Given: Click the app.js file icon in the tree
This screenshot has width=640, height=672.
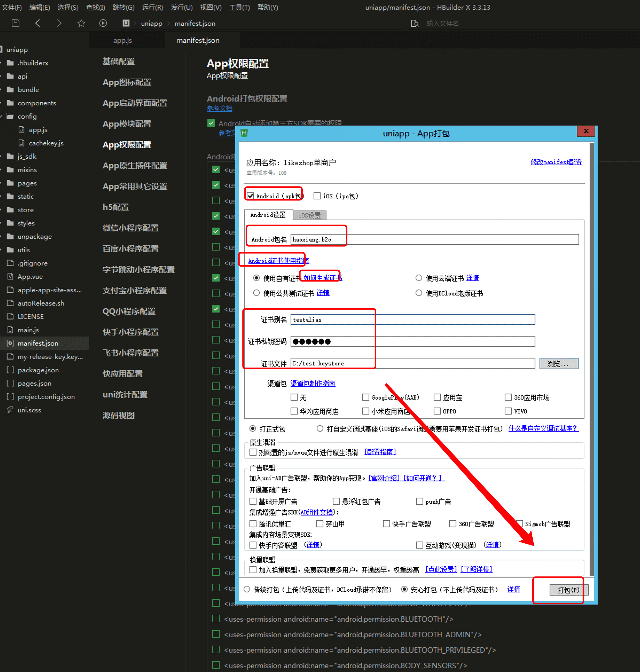Looking at the screenshot, I should point(21,130).
